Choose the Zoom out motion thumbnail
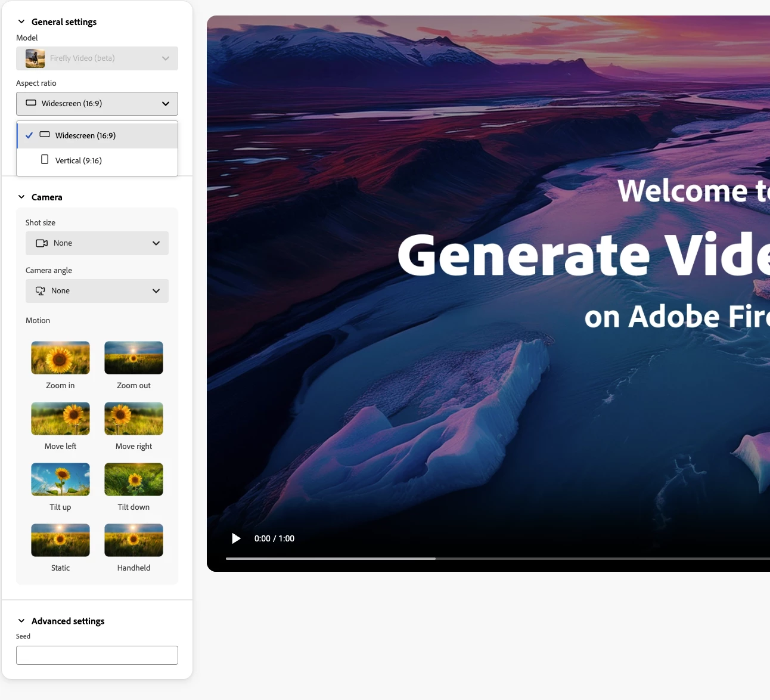Image resolution: width=770 pixels, height=700 pixels. pyautogui.click(x=133, y=358)
